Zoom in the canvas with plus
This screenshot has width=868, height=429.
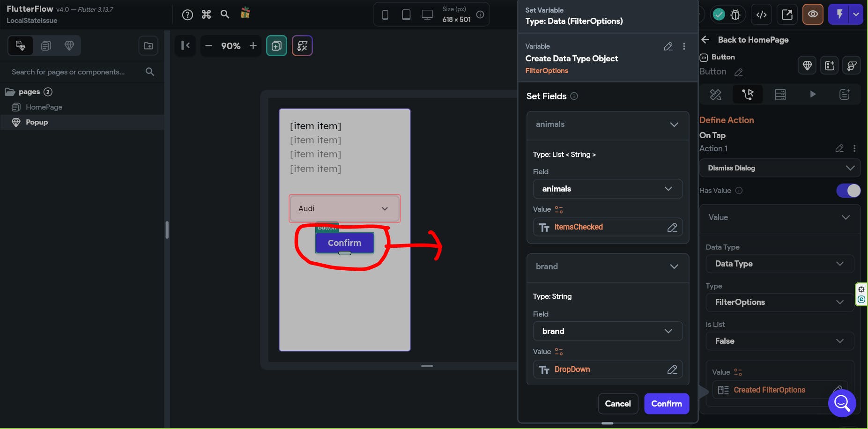pyautogui.click(x=253, y=45)
